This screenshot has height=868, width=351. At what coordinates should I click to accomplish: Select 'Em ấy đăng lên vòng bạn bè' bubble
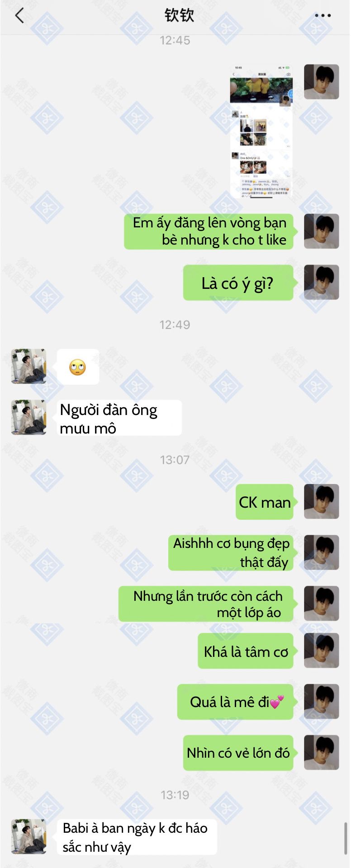tap(209, 231)
